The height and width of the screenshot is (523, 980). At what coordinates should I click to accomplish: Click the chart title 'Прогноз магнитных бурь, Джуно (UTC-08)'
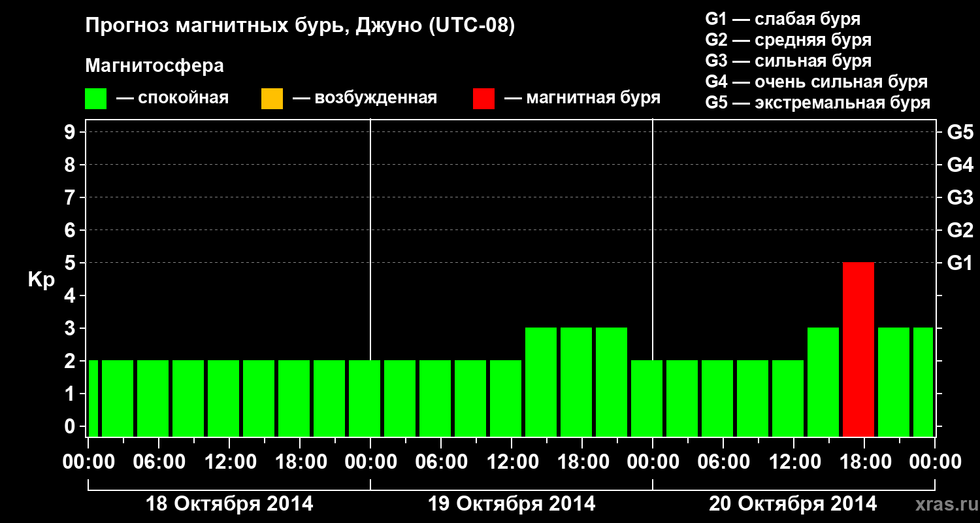pos(300,26)
